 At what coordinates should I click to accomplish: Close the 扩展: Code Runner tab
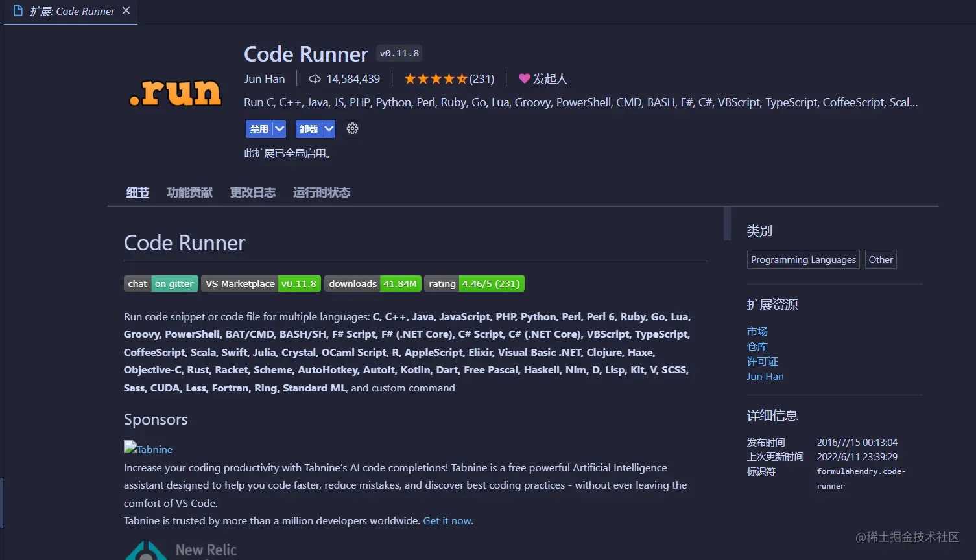[126, 11]
